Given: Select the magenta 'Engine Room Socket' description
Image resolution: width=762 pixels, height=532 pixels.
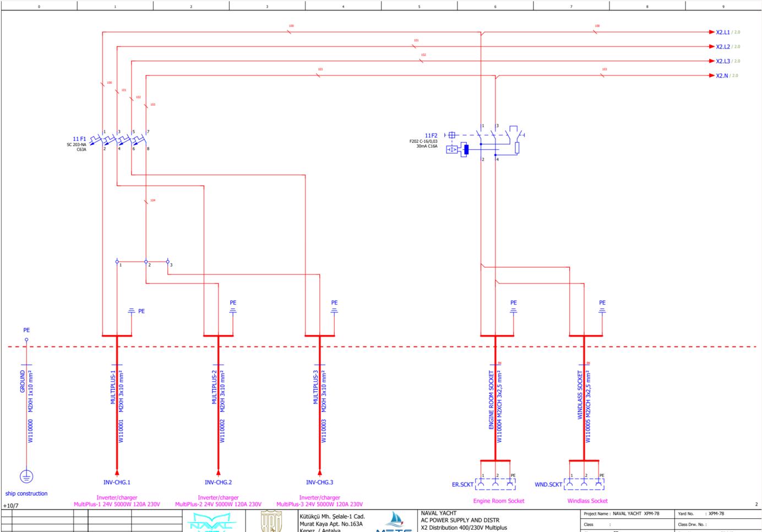Looking at the screenshot, I should pos(499,501).
